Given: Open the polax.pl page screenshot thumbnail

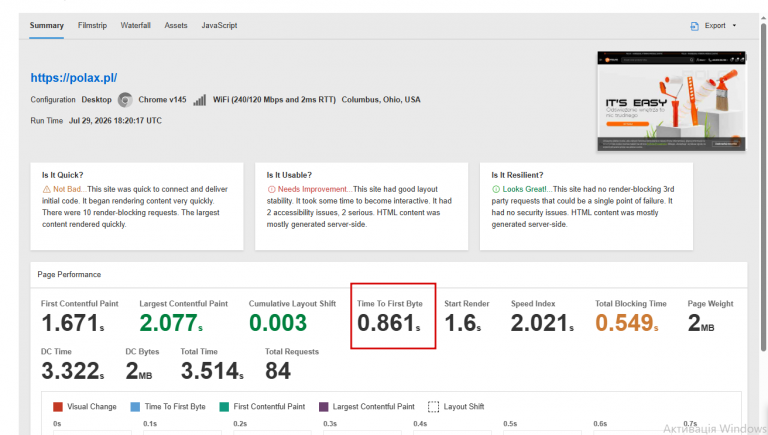Looking at the screenshot, I should coord(672,101).
